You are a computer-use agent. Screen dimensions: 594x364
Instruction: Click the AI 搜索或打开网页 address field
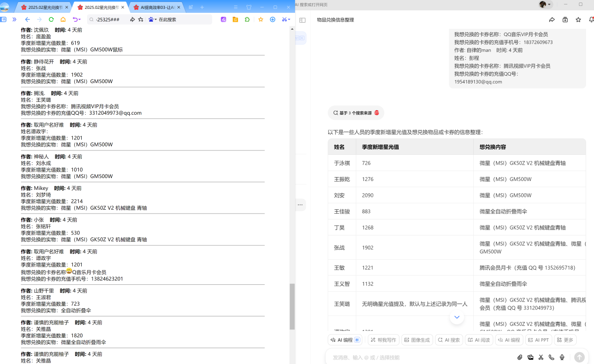click(312, 4)
